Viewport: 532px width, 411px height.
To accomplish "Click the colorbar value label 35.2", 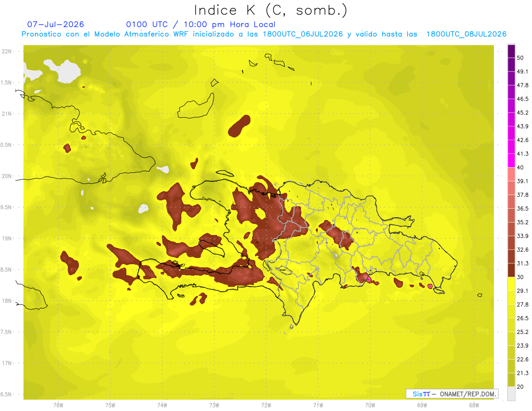I will [523, 222].
